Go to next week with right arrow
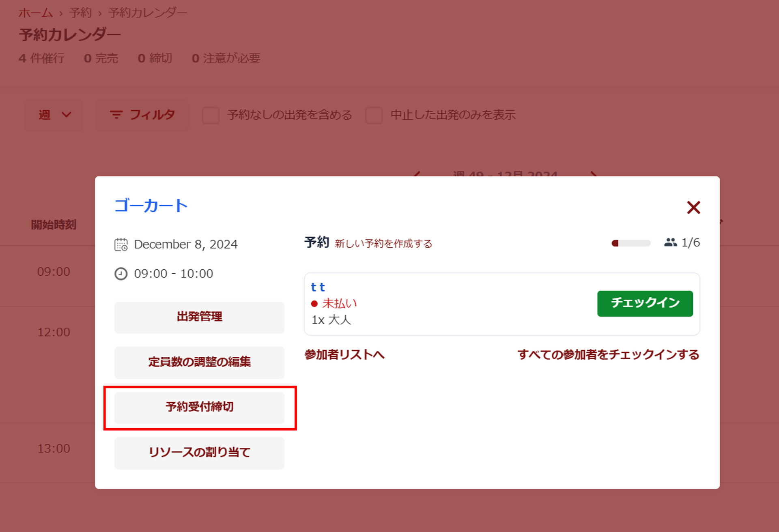 tap(594, 174)
